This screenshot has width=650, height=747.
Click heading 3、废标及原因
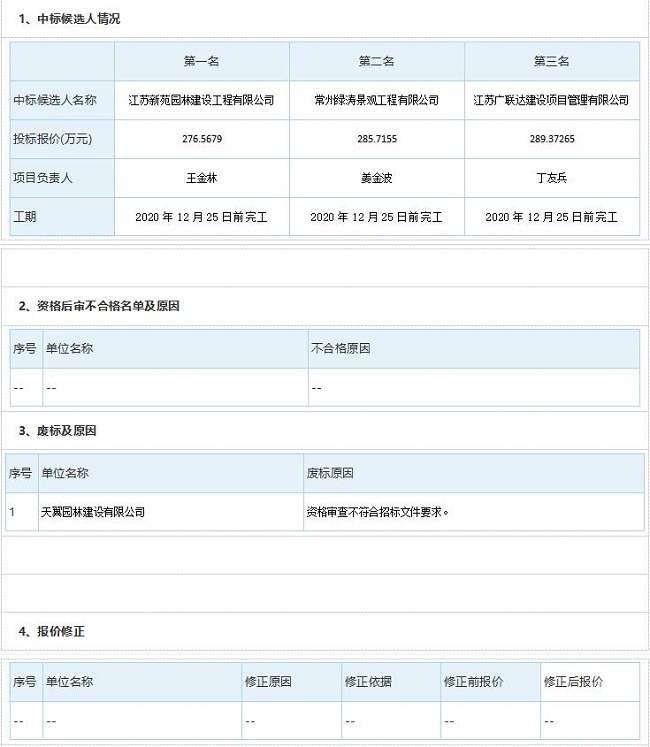coord(57,431)
